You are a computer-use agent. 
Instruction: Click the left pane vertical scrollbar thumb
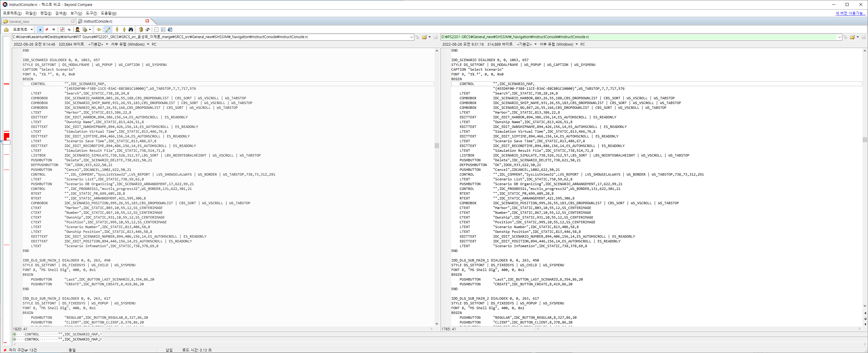coord(437,145)
